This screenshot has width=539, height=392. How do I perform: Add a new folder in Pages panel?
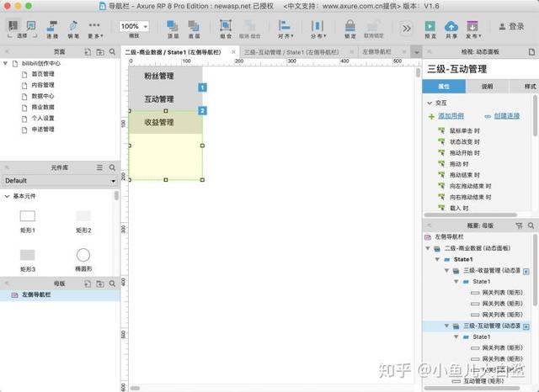pyautogui.click(x=100, y=52)
